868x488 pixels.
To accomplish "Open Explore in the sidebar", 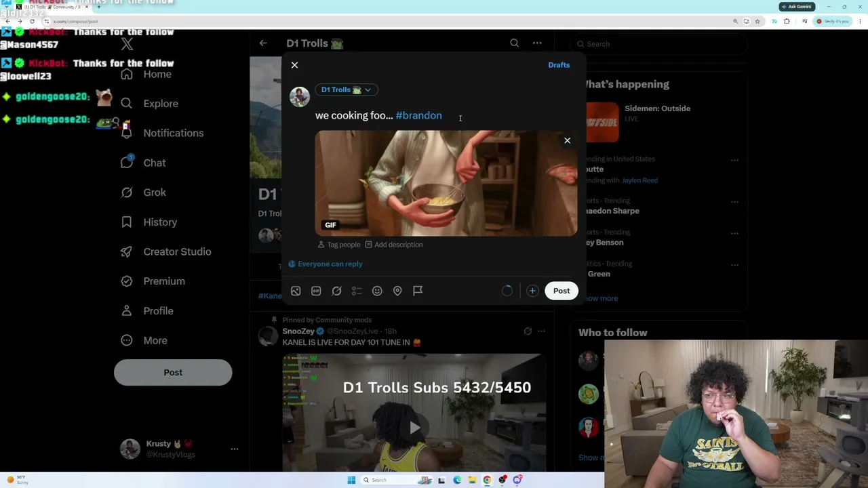I will point(150,104).
